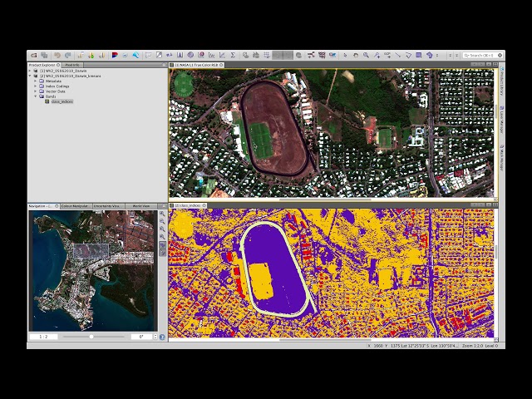Click the 1:2 zoom factor field
Image resolution: width=532 pixels, height=399 pixels.
pyautogui.click(x=43, y=337)
